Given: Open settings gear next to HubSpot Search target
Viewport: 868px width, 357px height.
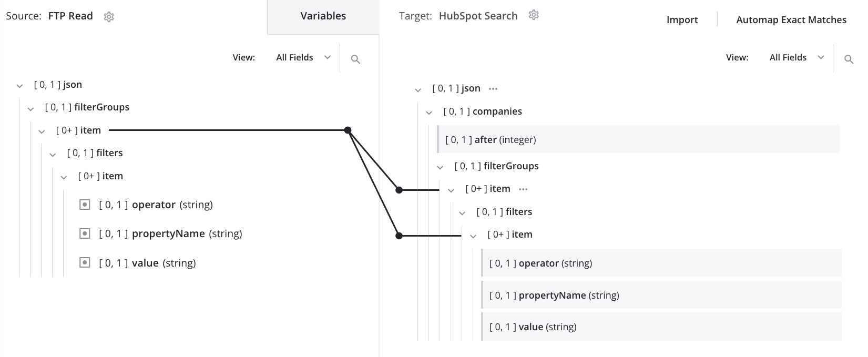Looking at the screenshot, I should point(534,15).
